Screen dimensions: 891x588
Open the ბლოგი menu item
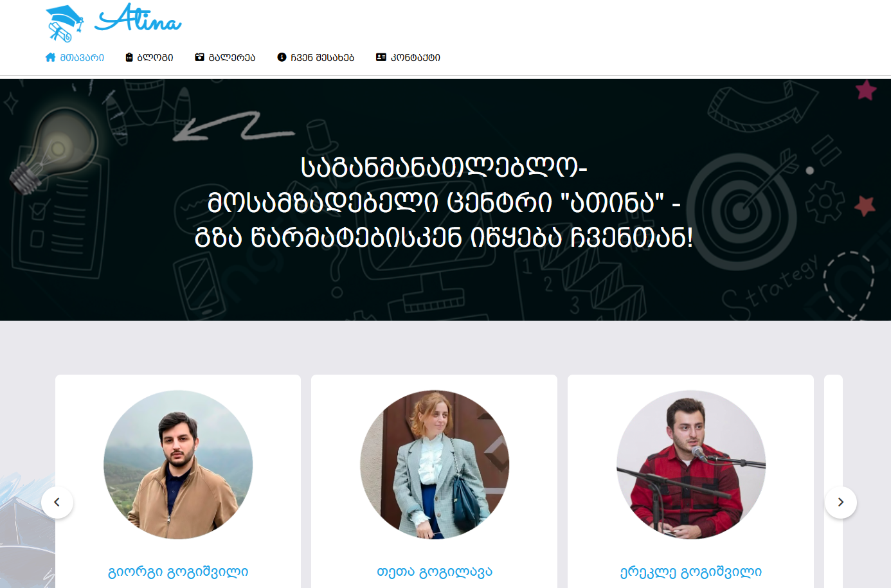coord(155,57)
